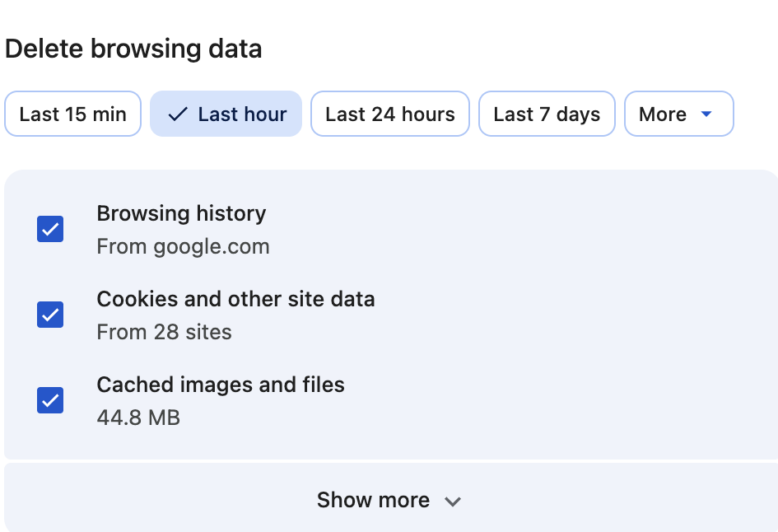Disable the Cached images and files checkbox
This screenshot has width=778, height=532.
50,400
